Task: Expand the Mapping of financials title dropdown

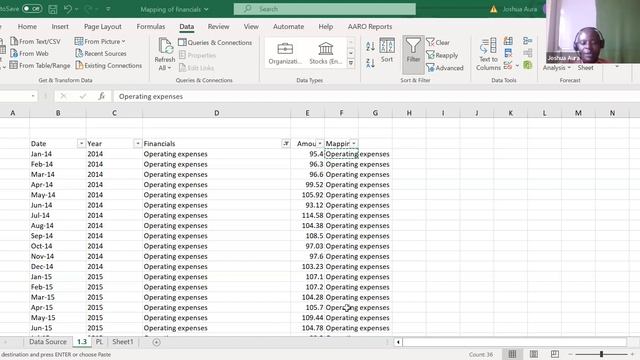Action: coord(206,9)
